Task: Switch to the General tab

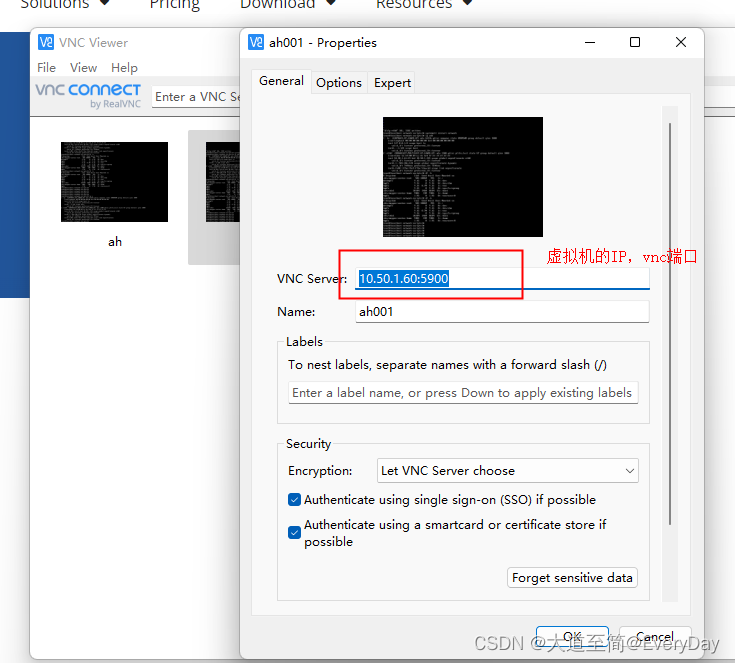Action: pos(281,81)
